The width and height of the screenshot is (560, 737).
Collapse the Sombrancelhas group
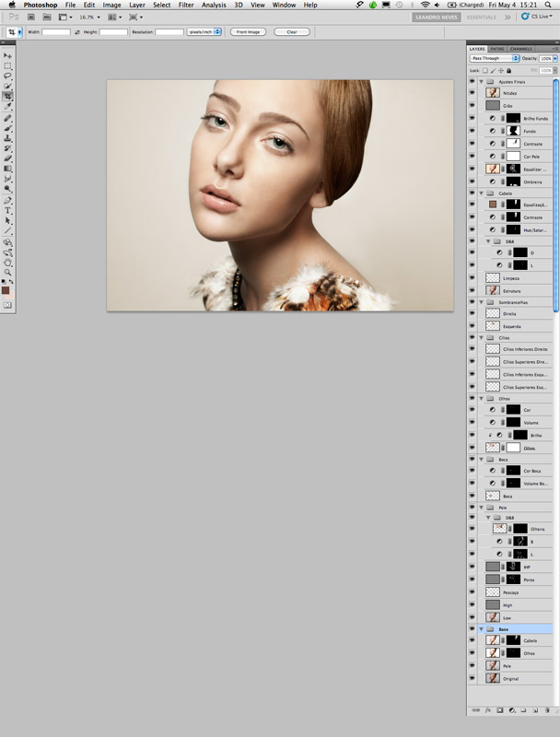click(x=482, y=302)
